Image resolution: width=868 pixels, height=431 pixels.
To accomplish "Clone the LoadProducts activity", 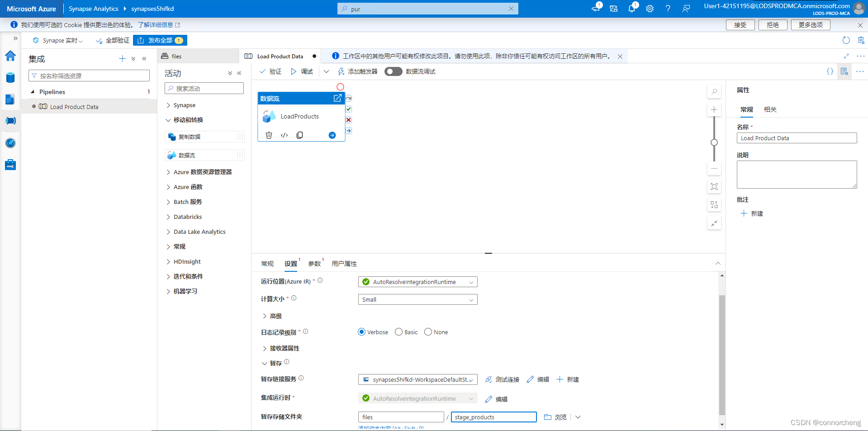I will tap(299, 135).
